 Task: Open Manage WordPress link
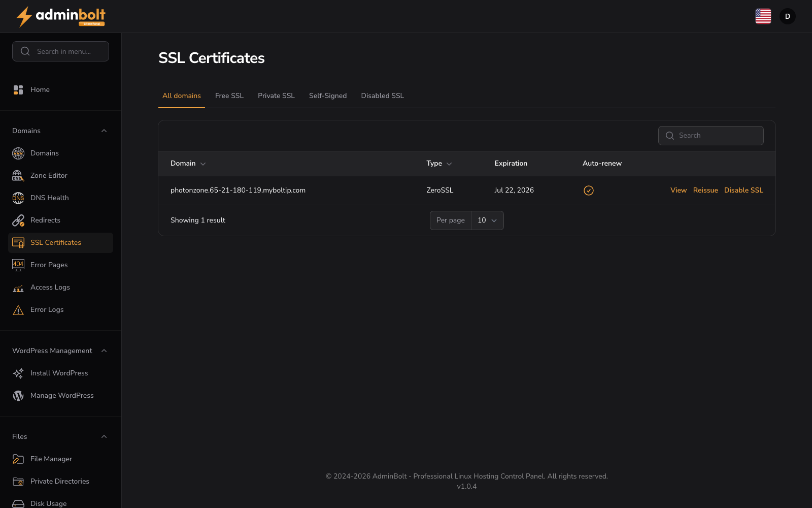point(60,396)
